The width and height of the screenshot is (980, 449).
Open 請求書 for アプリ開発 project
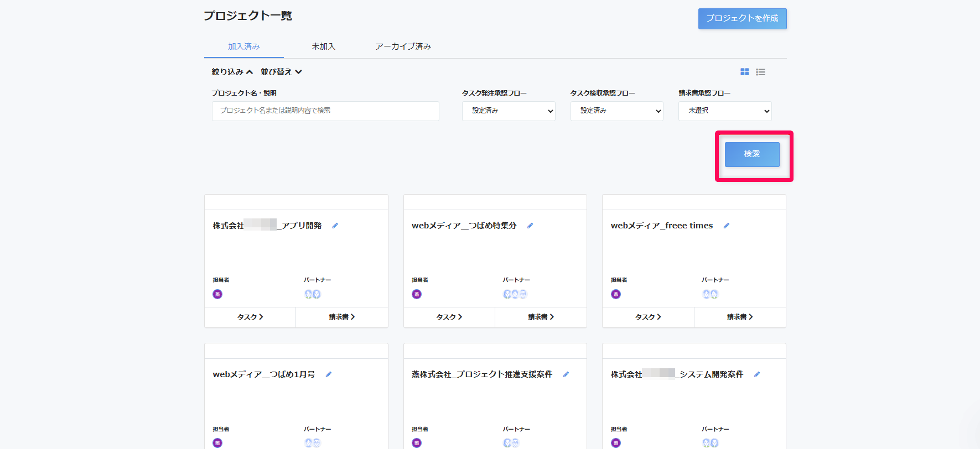[342, 317]
